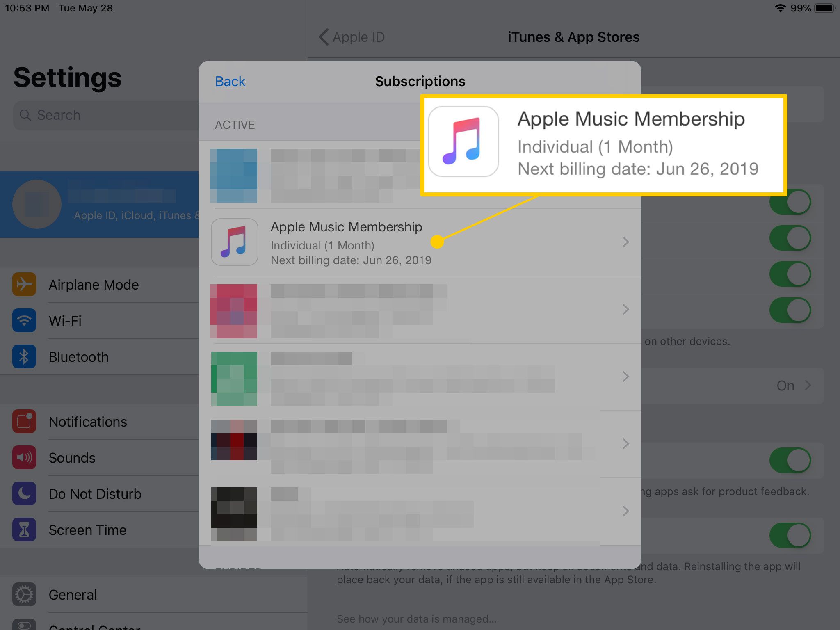Open Bluetooth settings row
Screen dimensions: 840x630
(99, 356)
